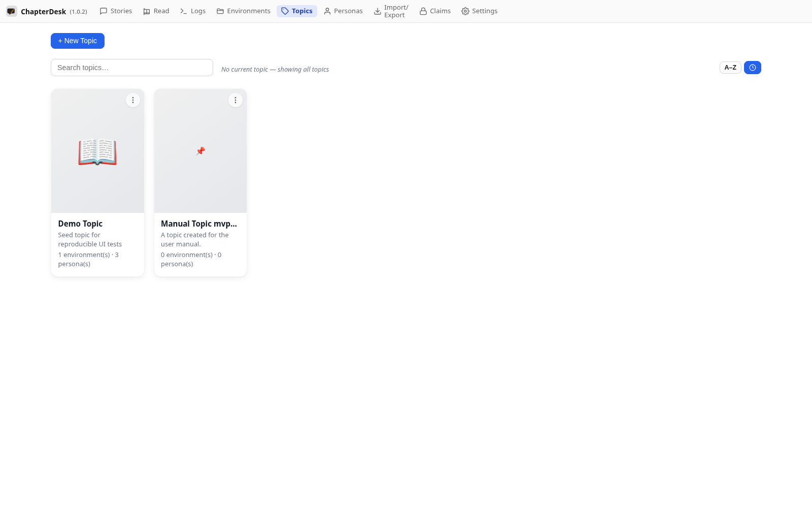Sort topics by recent with clock icon
This screenshot has height=508, width=812.
pyautogui.click(x=753, y=68)
